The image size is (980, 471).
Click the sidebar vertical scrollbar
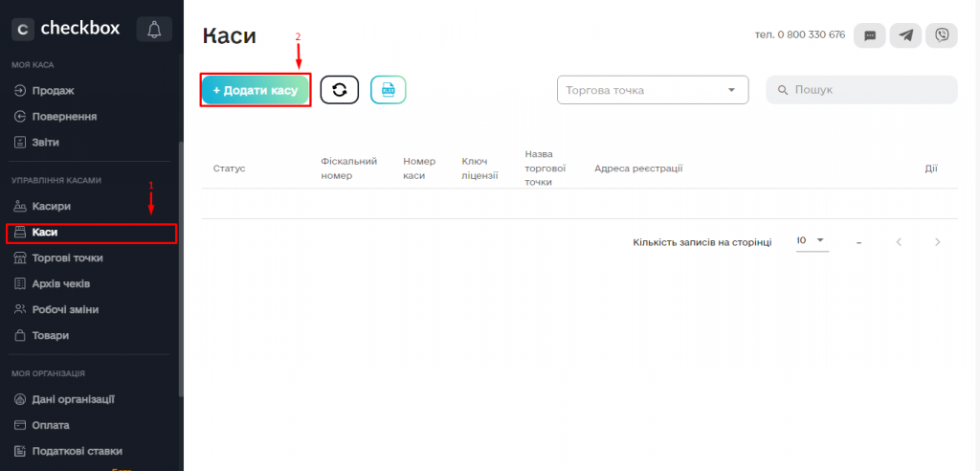click(181, 269)
